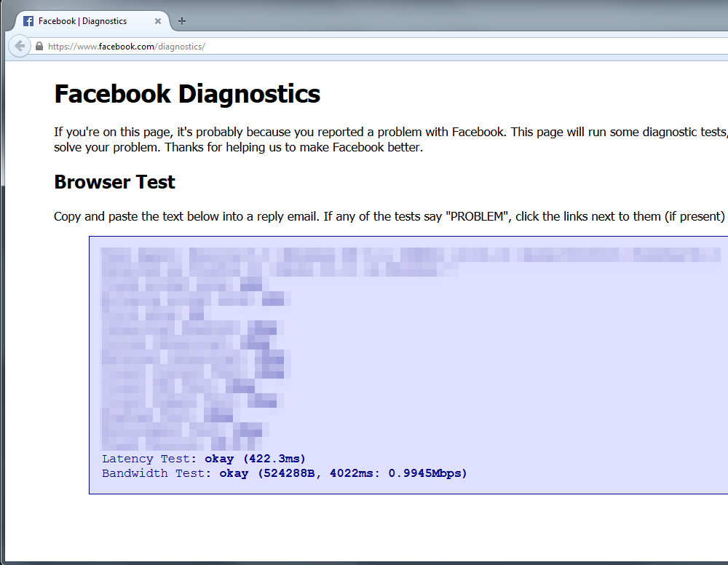
Task: Click the browser back arrow button
Action: coord(20,46)
